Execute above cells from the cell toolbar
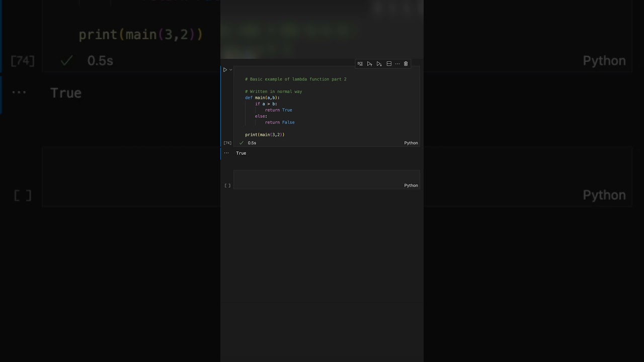The height and width of the screenshot is (362, 644). [370, 64]
